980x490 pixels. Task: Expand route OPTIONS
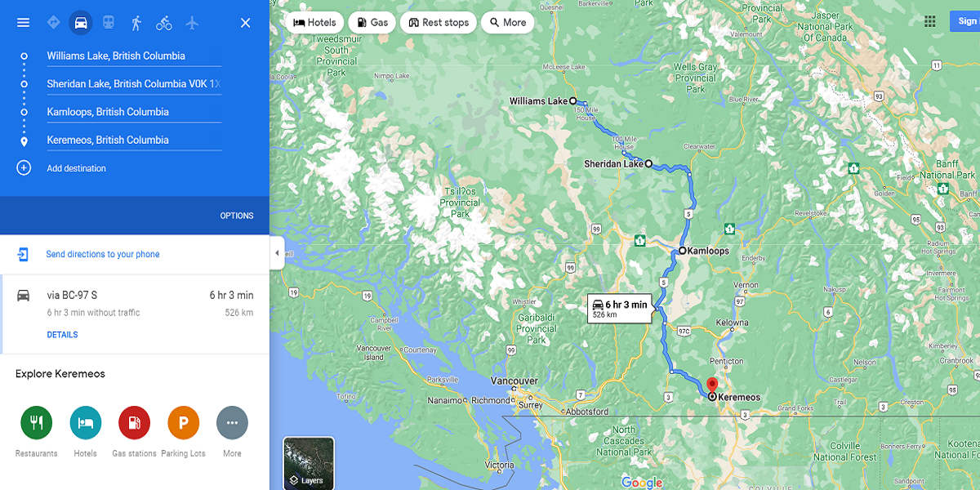(237, 216)
